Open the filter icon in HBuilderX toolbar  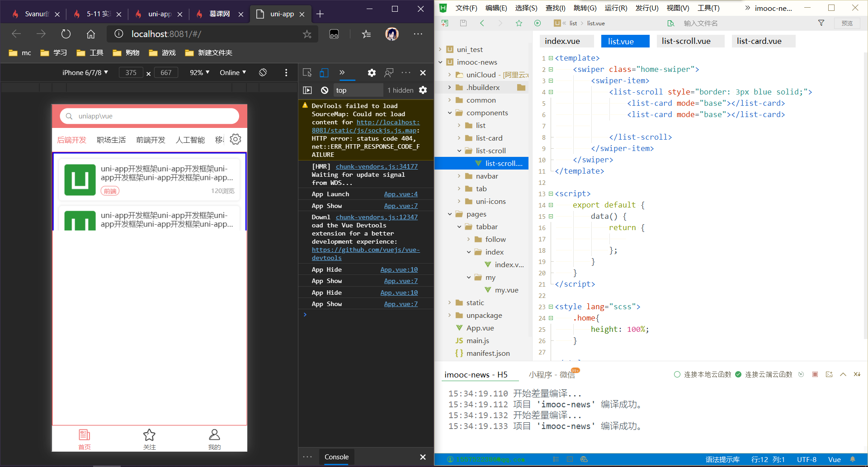pyautogui.click(x=821, y=23)
